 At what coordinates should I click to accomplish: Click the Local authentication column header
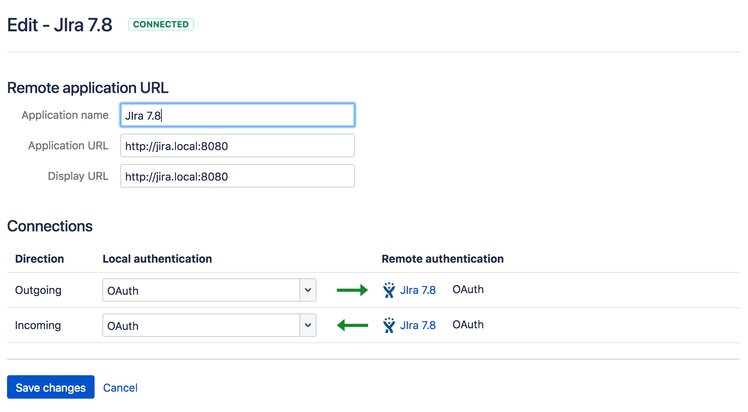[x=157, y=259]
